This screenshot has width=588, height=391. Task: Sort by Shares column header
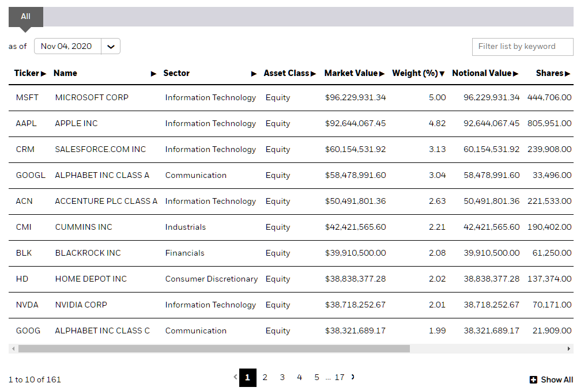click(553, 73)
